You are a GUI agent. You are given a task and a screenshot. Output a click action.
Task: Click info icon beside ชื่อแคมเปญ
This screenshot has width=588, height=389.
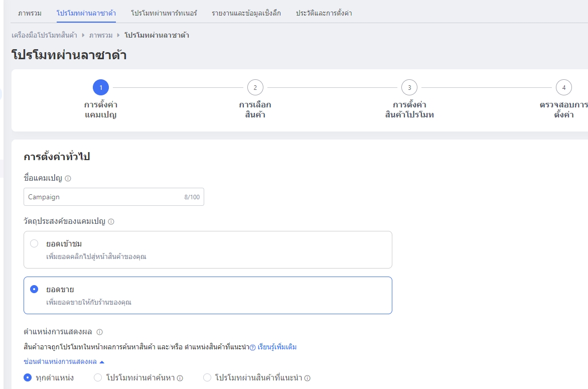pyautogui.click(x=68, y=179)
